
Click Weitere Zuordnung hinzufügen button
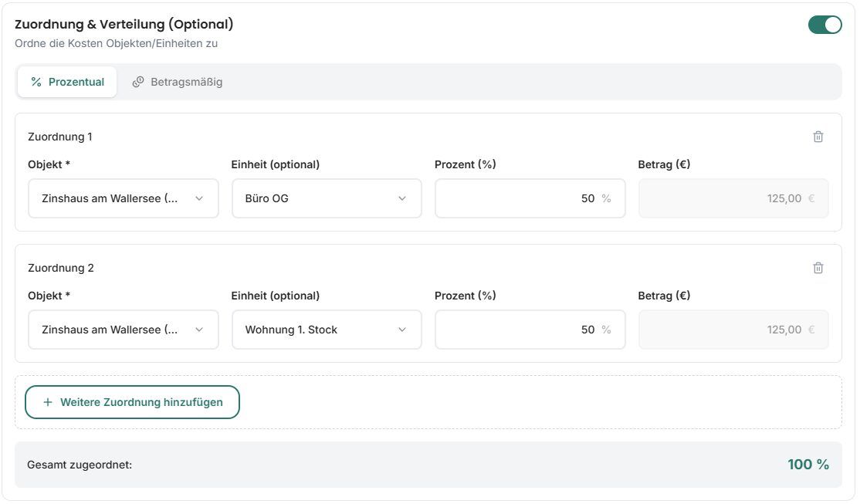pyautogui.click(x=132, y=402)
